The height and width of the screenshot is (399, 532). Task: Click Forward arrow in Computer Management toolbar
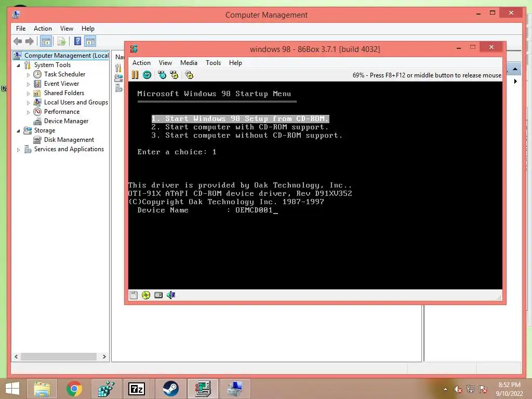(x=30, y=42)
